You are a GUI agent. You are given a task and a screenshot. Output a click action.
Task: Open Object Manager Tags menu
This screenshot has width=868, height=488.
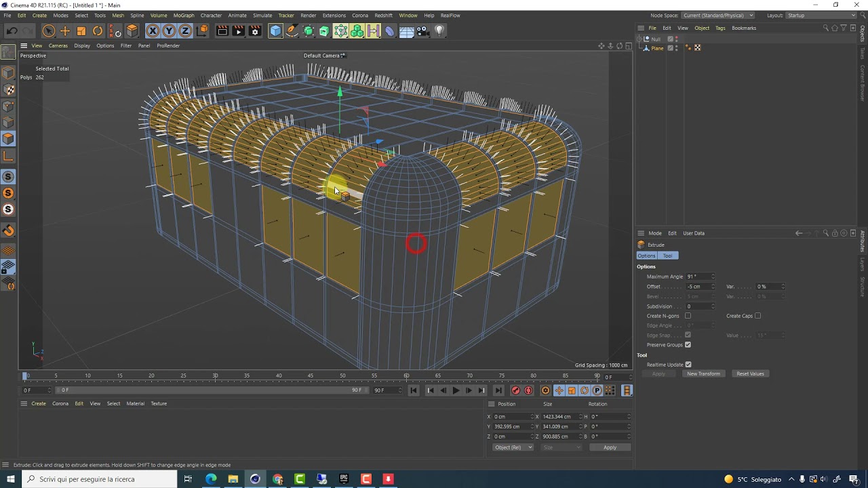720,28
